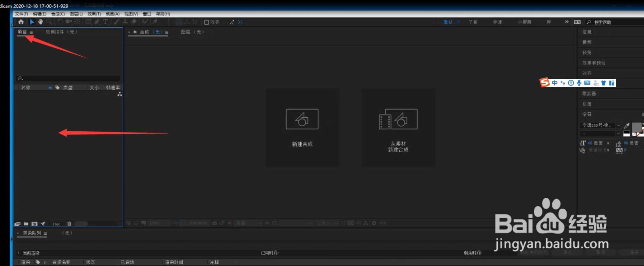
Task: Toggle the 对齐 snapping checkbox
Action: tap(206, 22)
